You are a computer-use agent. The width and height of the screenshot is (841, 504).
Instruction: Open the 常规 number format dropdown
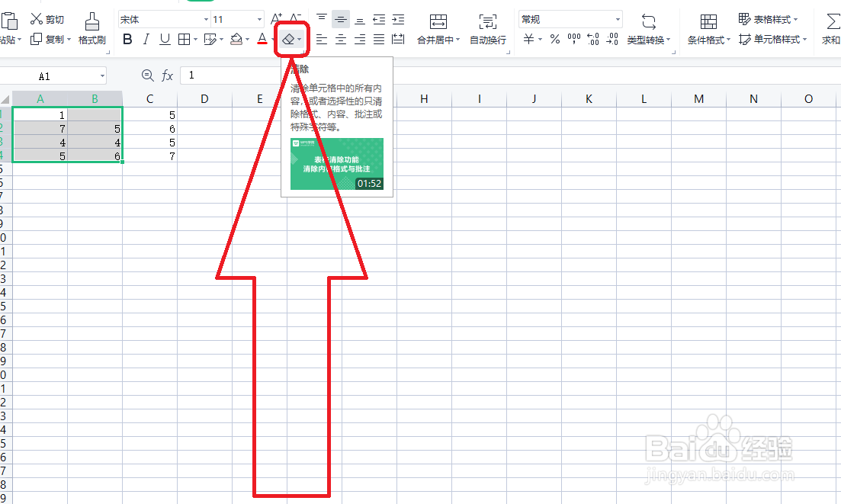click(x=618, y=19)
